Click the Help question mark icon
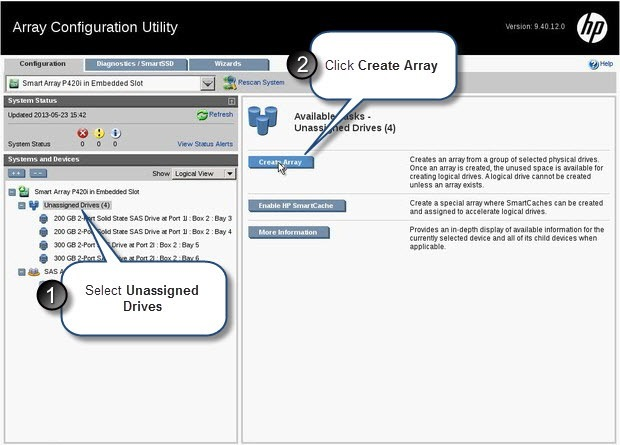 594,64
